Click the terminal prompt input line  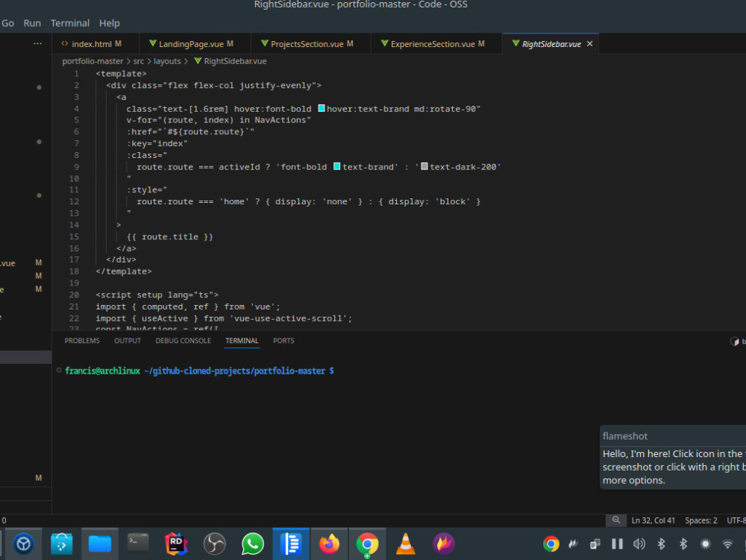[x=199, y=371]
